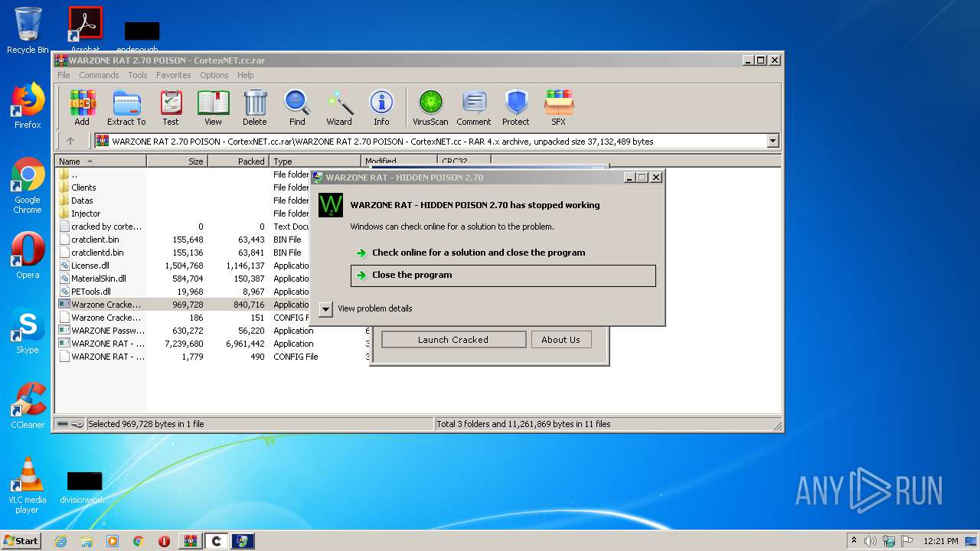This screenshot has height=551, width=980.
Task: Open the View file toolbar icon
Action: tap(213, 108)
